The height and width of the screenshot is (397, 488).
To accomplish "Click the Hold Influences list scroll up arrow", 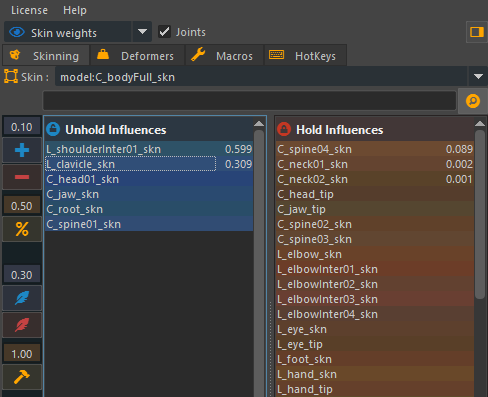I will [480, 124].
